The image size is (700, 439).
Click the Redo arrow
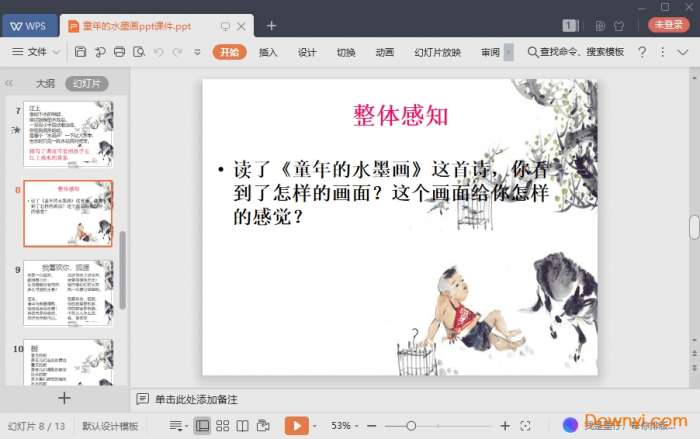[177, 52]
